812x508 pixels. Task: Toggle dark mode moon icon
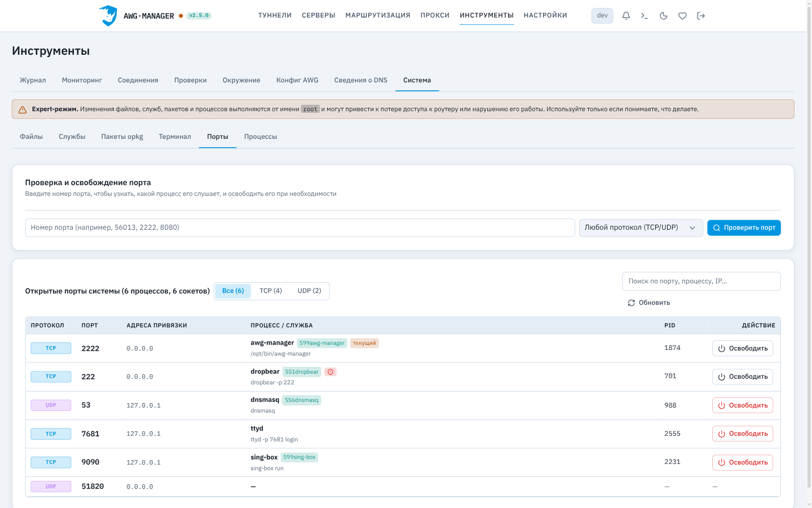click(x=664, y=16)
